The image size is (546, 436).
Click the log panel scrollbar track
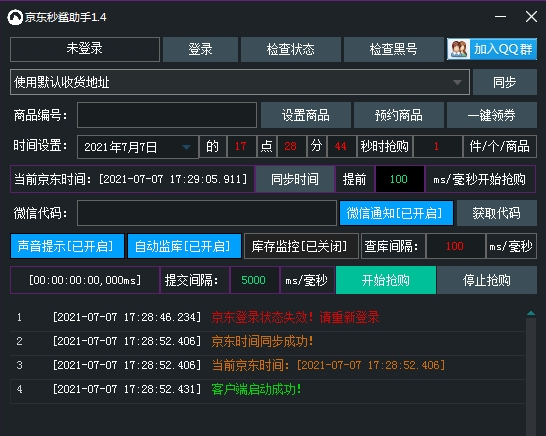[x=531, y=376]
